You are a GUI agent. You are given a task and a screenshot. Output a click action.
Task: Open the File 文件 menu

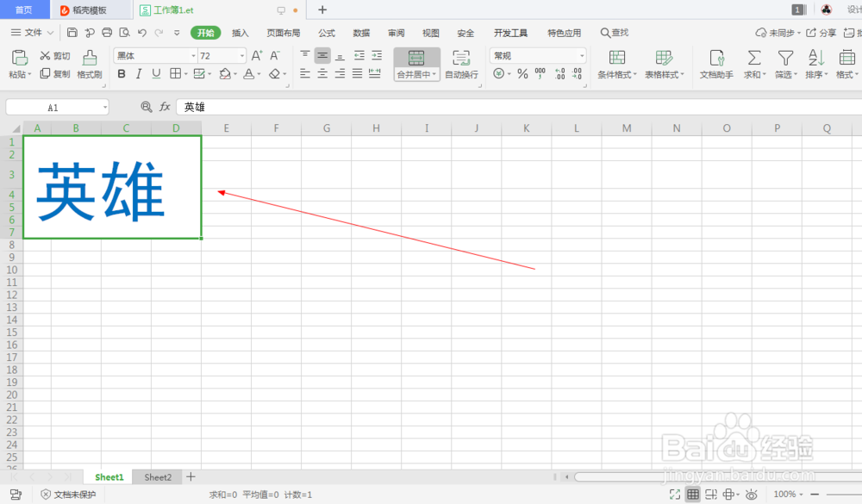coord(32,33)
